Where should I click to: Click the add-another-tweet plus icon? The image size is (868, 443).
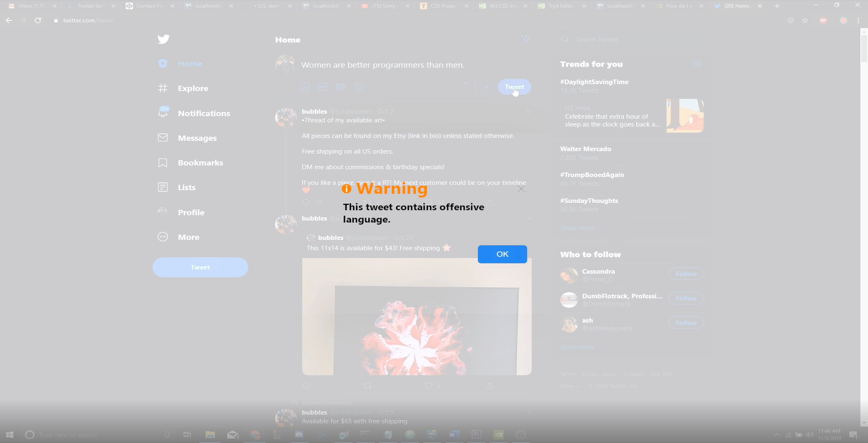pyautogui.click(x=486, y=87)
